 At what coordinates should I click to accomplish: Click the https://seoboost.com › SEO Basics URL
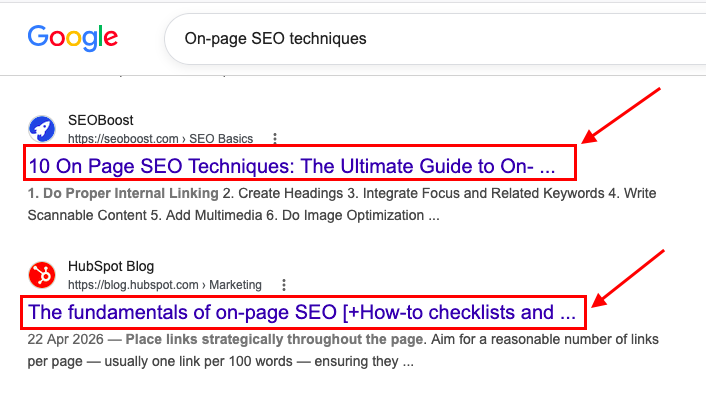click(x=160, y=139)
